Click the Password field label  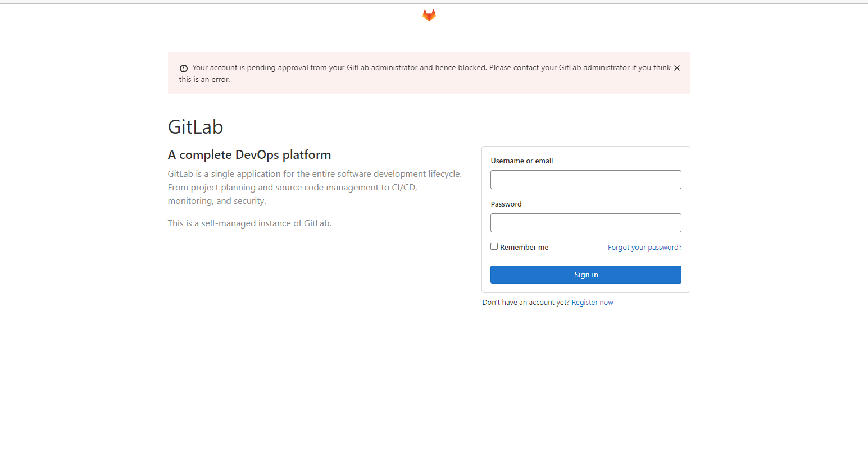click(506, 204)
